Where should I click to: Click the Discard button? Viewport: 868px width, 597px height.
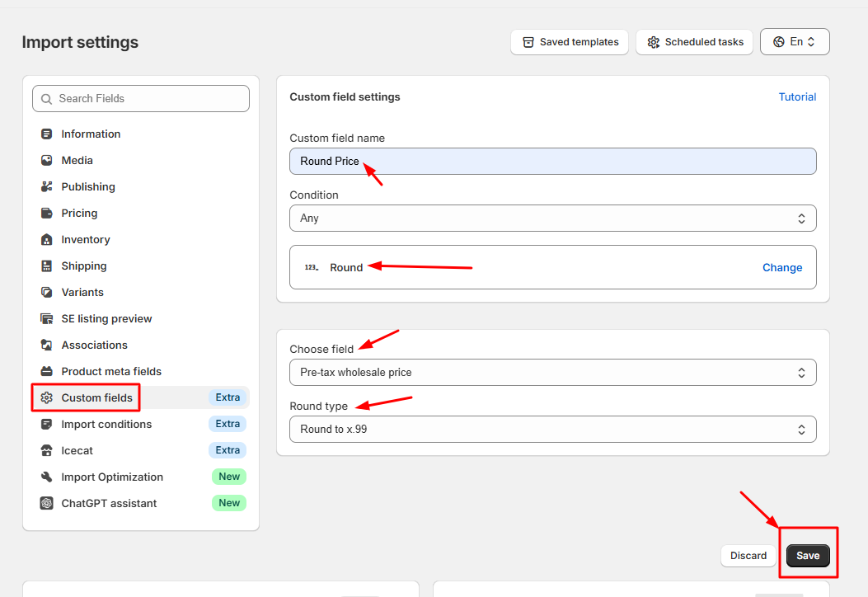[x=748, y=556]
